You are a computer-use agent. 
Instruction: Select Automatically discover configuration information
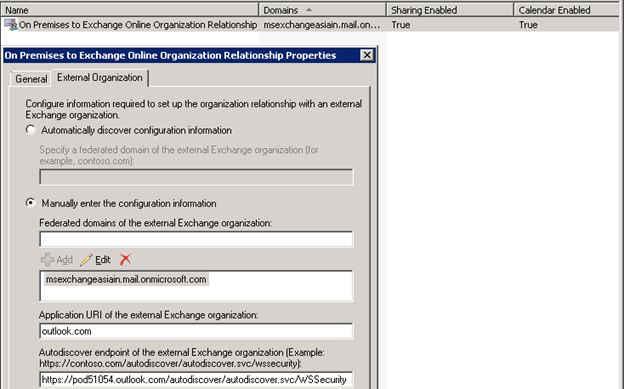[x=31, y=130]
